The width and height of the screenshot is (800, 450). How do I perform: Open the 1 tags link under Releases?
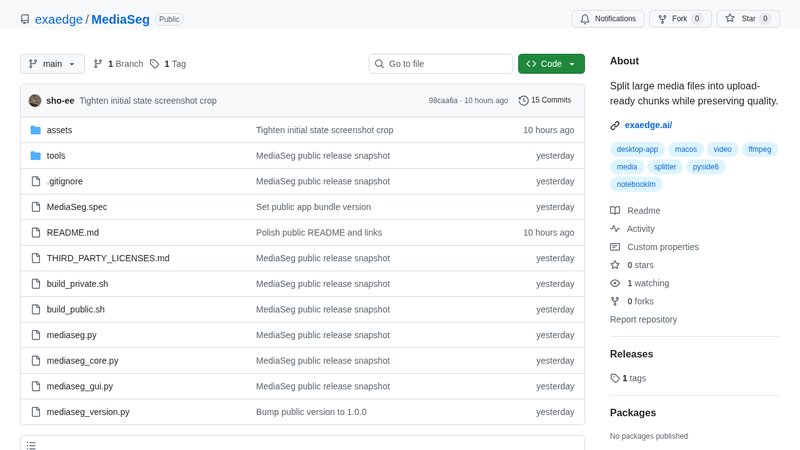[629, 378]
